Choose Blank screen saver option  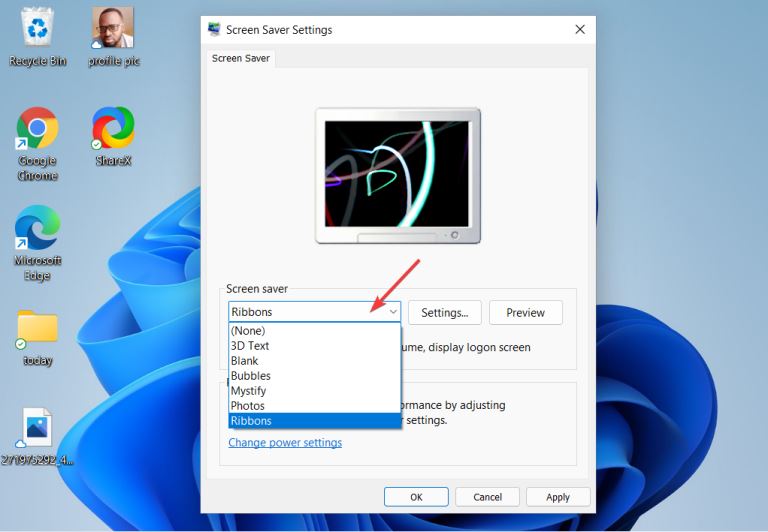coord(314,361)
